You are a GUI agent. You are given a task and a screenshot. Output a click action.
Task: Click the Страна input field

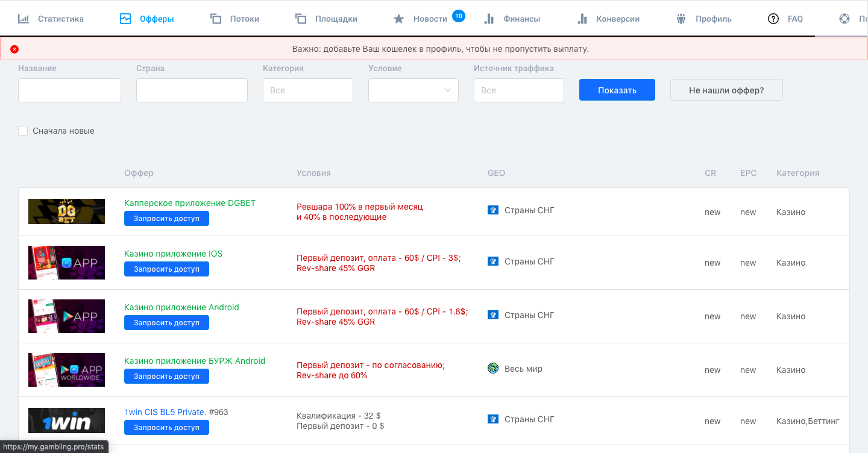tap(192, 90)
